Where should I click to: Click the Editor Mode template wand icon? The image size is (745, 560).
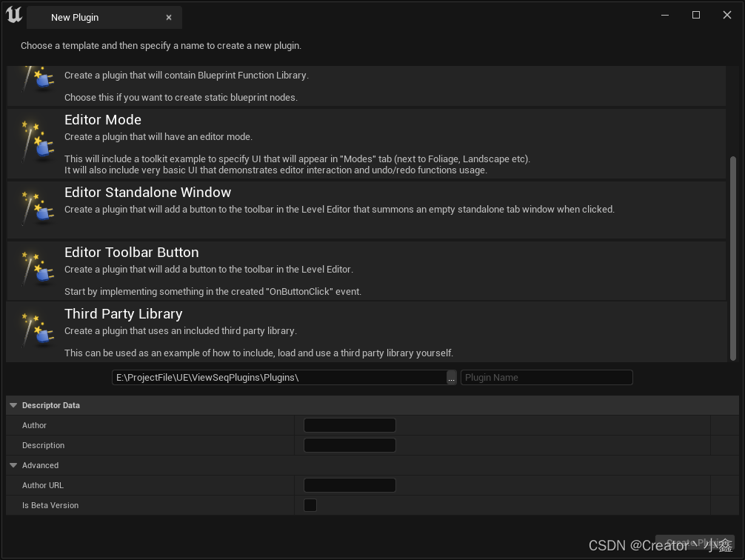(x=38, y=141)
